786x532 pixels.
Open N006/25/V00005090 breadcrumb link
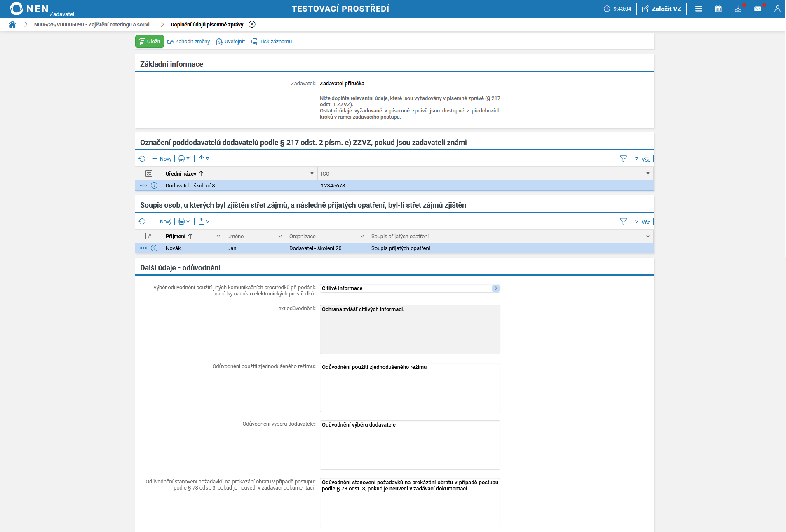[x=94, y=25]
